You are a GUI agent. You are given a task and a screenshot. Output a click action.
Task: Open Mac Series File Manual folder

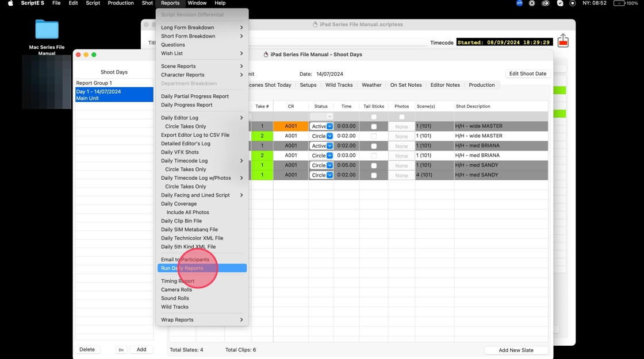click(47, 37)
